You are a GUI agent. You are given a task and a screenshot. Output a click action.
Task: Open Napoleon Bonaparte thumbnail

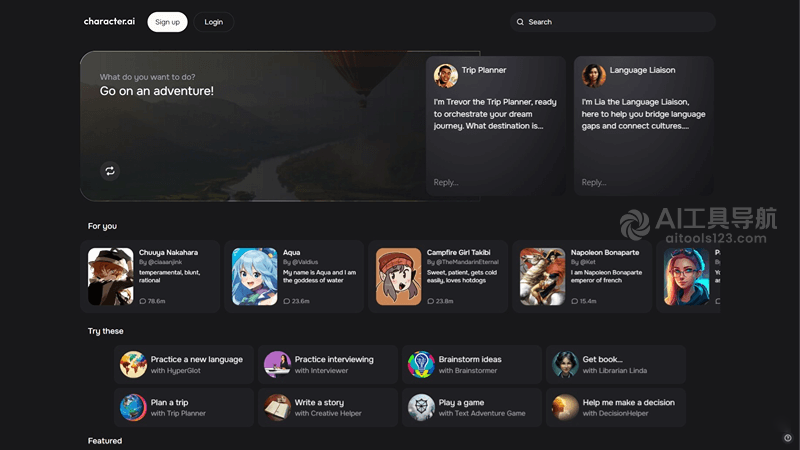click(542, 277)
